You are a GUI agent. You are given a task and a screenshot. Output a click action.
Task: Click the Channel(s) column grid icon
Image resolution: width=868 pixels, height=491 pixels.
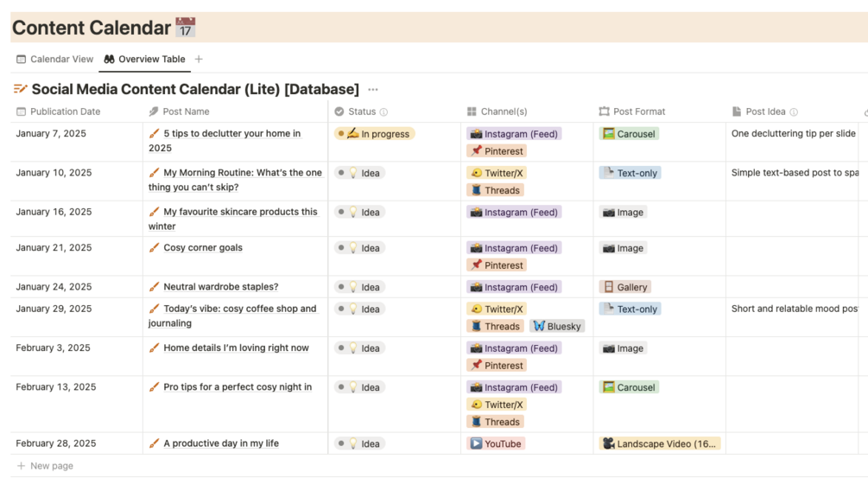pyautogui.click(x=472, y=112)
